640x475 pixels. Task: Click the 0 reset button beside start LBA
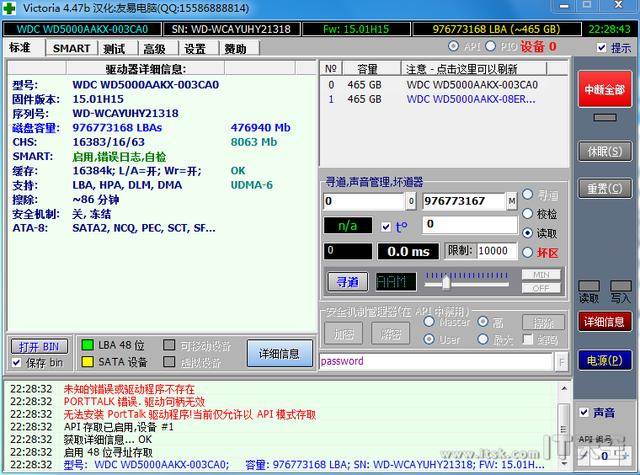coord(411,201)
